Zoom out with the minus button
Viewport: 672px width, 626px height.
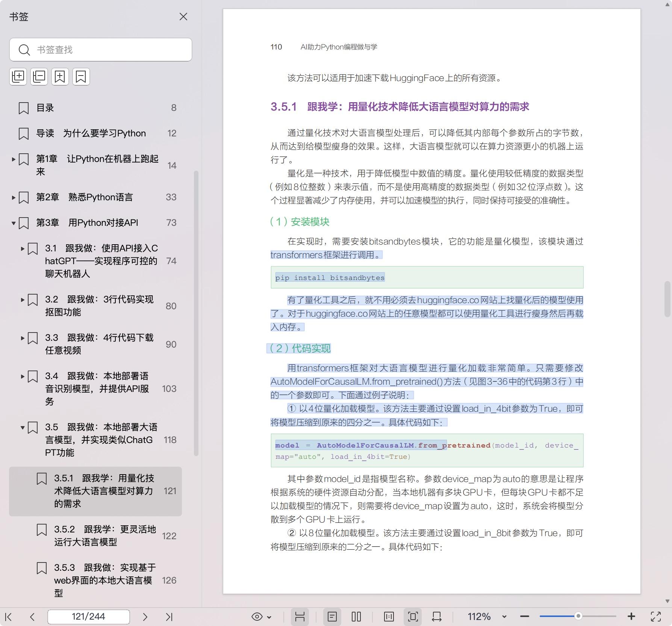point(525,617)
